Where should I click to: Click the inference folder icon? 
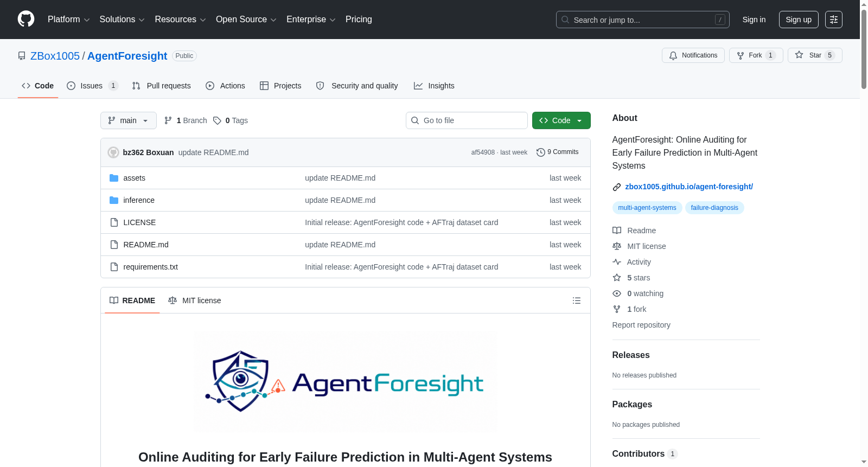click(x=114, y=200)
